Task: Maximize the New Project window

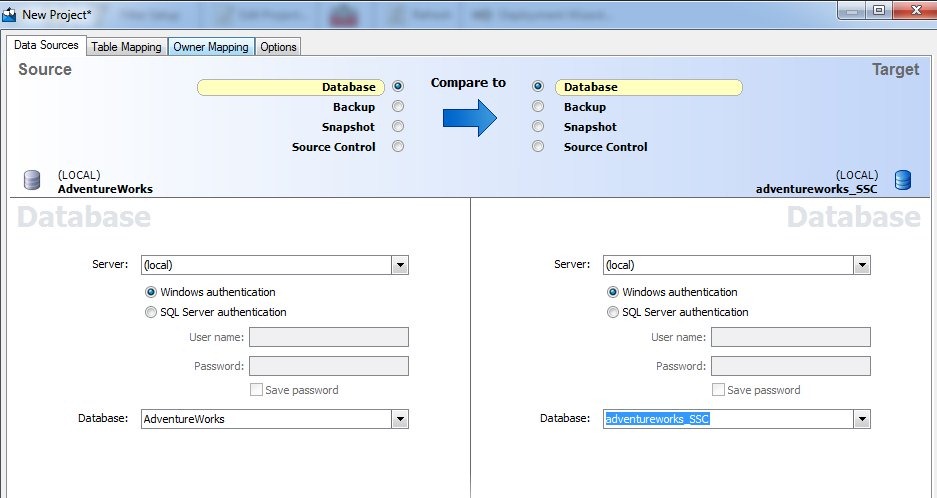Action: click(879, 10)
